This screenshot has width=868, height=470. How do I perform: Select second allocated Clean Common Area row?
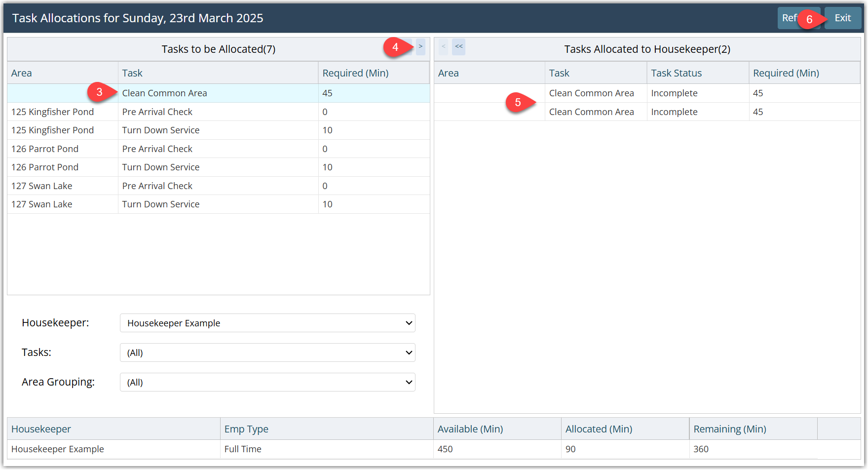tap(646, 112)
